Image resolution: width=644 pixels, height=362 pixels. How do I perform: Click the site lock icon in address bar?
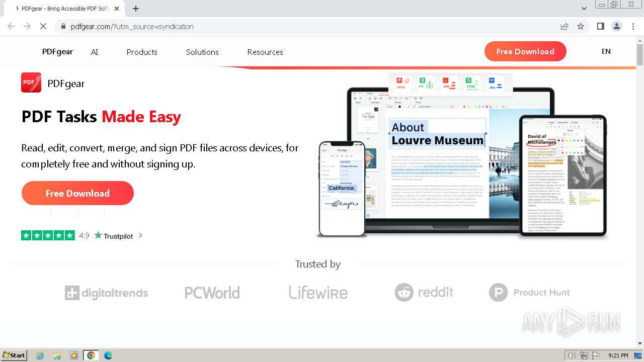click(x=63, y=27)
